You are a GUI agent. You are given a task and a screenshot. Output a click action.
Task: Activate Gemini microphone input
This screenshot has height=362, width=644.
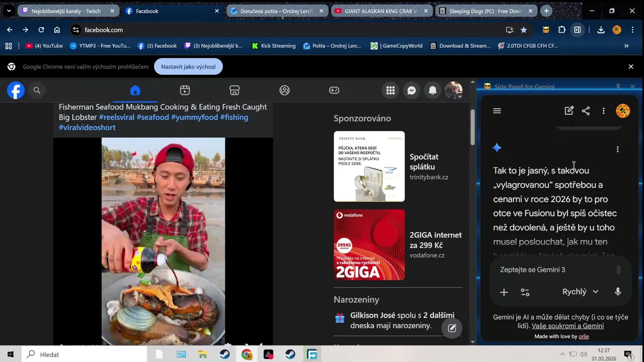coord(618,292)
